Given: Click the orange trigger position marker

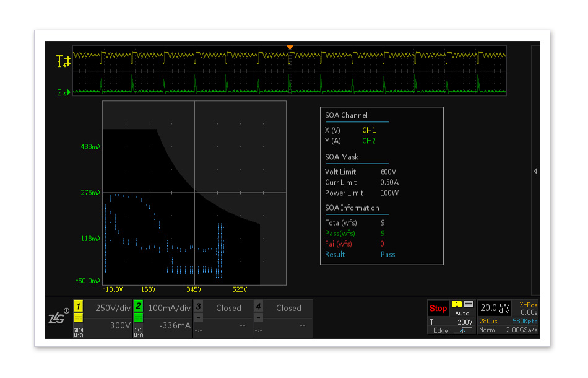Looking at the screenshot, I should point(290,48).
